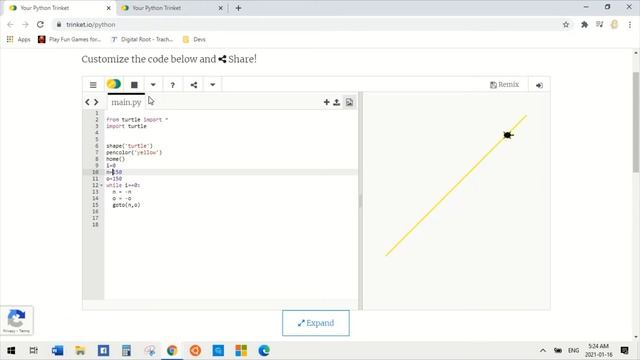The width and height of the screenshot is (640, 360).
Task: Close the second browser tab
Action: coord(220,8)
